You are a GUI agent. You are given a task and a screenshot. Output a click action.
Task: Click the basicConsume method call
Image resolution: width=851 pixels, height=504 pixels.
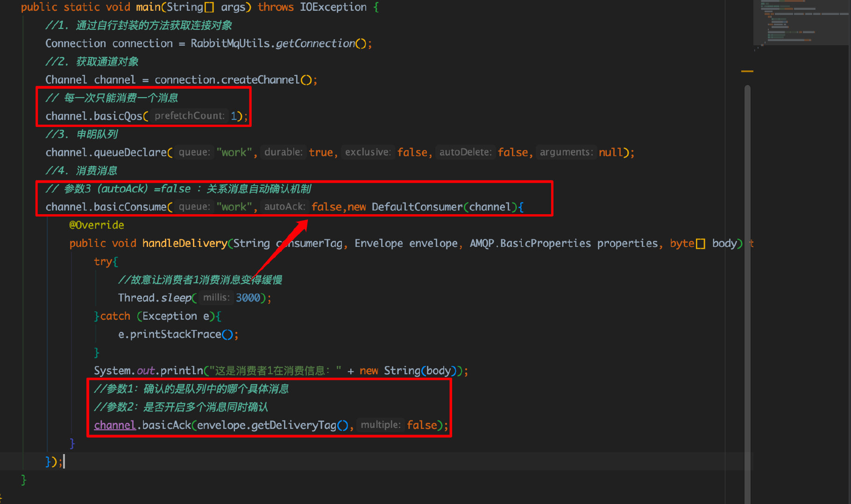(x=130, y=207)
